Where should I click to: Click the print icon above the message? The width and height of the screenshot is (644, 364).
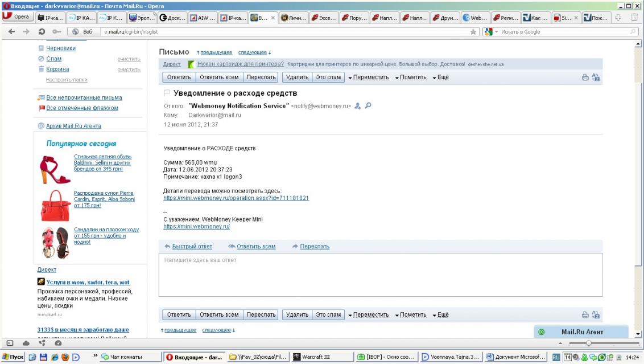click(585, 77)
